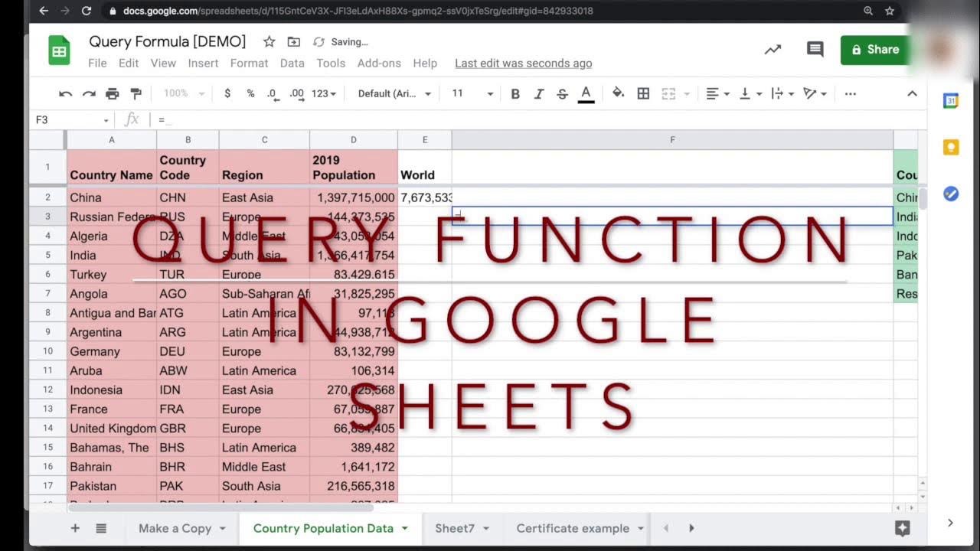The image size is (980, 551).
Task: Select column F header
Action: point(672,140)
